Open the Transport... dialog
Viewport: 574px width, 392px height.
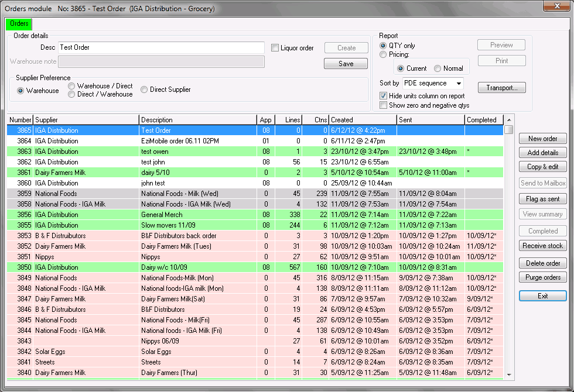click(x=501, y=88)
